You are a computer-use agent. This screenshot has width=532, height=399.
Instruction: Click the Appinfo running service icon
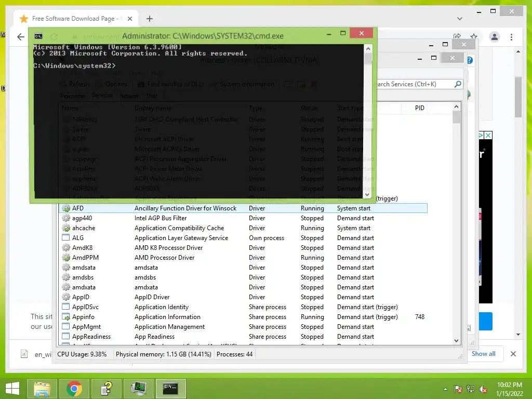(x=66, y=316)
